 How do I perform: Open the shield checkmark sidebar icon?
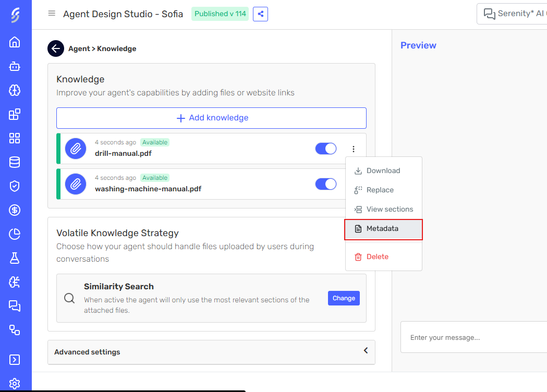pyautogui.click(x=15, y=186)
